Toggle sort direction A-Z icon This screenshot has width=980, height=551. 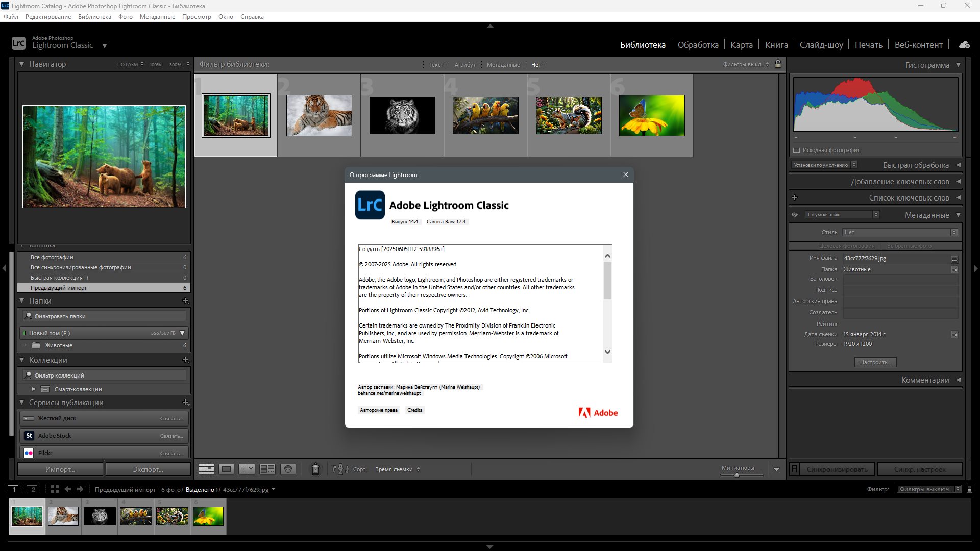(340, 469)
